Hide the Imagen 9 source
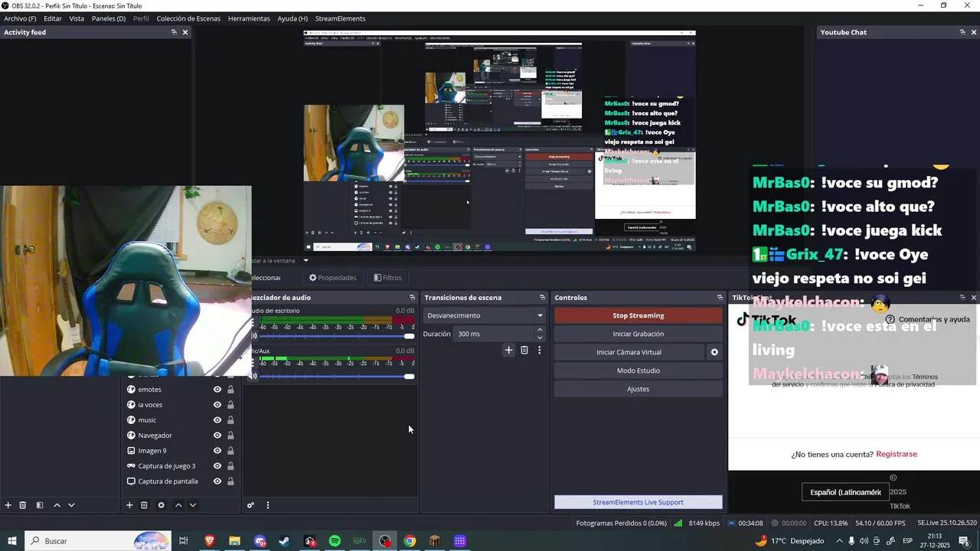Image resolution: width=980 pixels, height=551 pixels. (217, 451)
